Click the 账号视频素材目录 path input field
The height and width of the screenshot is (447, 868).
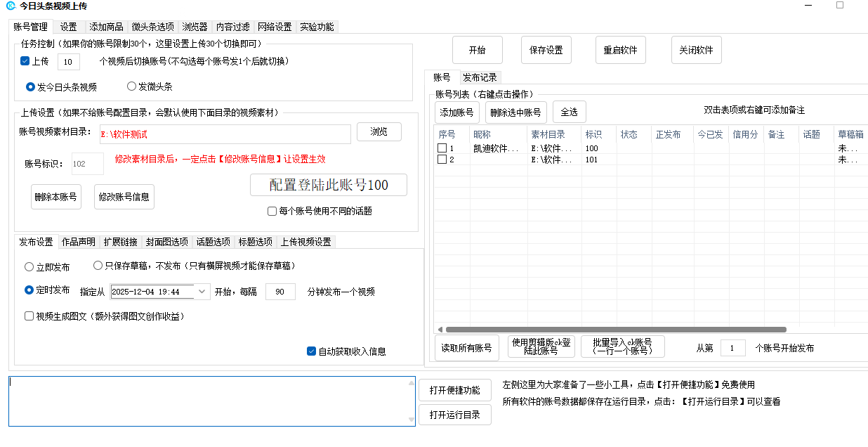point(225,134)
